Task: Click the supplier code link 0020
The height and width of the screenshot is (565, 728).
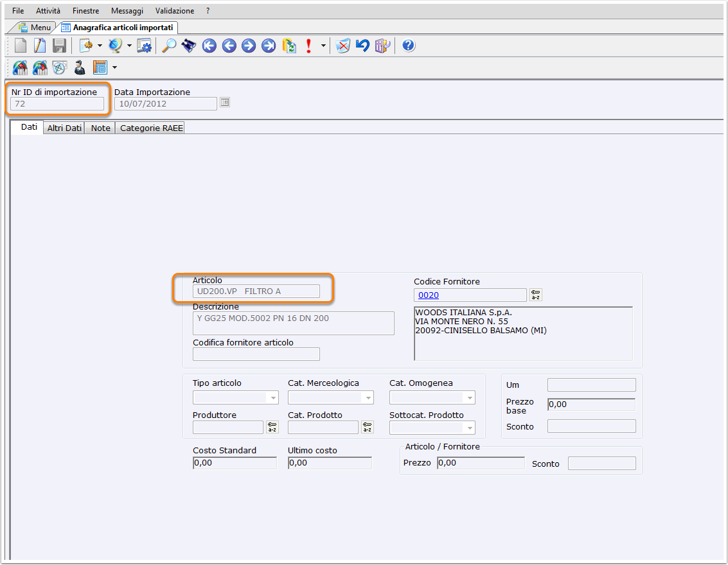Action: click(x=429, y=295)
